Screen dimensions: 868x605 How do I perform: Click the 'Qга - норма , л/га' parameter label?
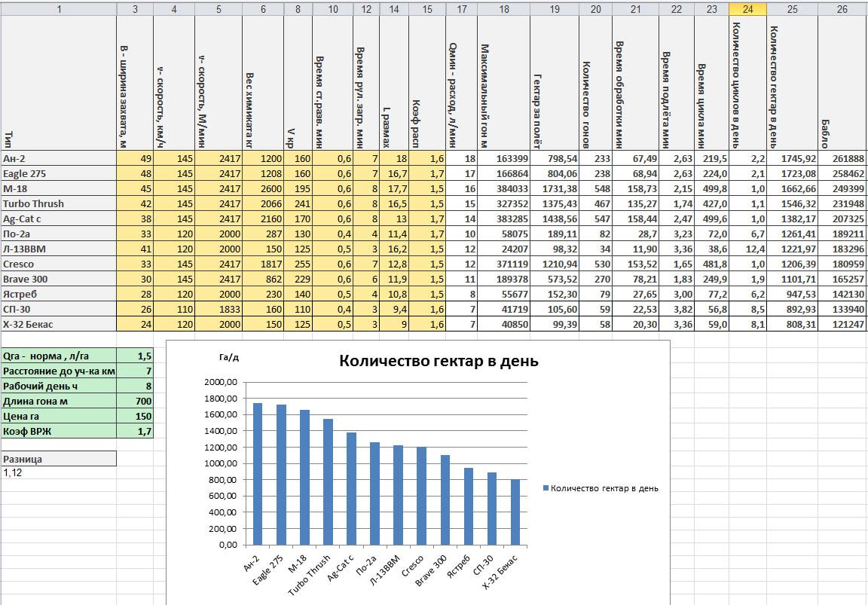[59, 356]
